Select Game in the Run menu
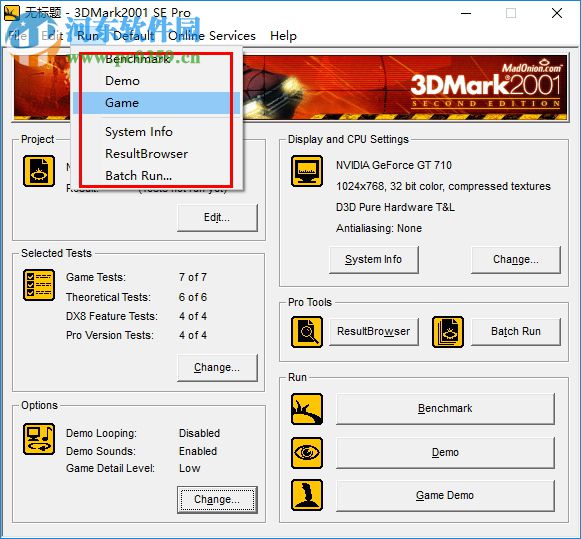Image resolution: width=581 pixels, height=539 pixels. pos(156,103)
